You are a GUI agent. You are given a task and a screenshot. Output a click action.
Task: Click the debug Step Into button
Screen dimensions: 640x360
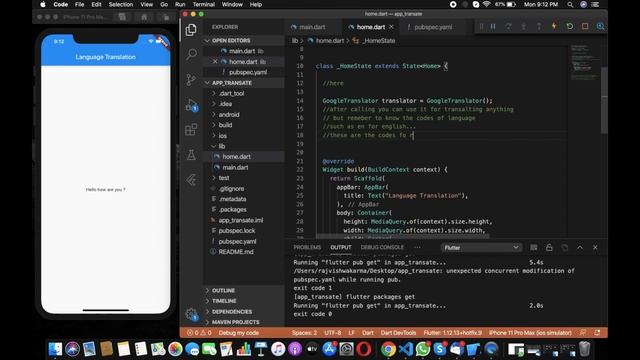click(x=523, y=27)
